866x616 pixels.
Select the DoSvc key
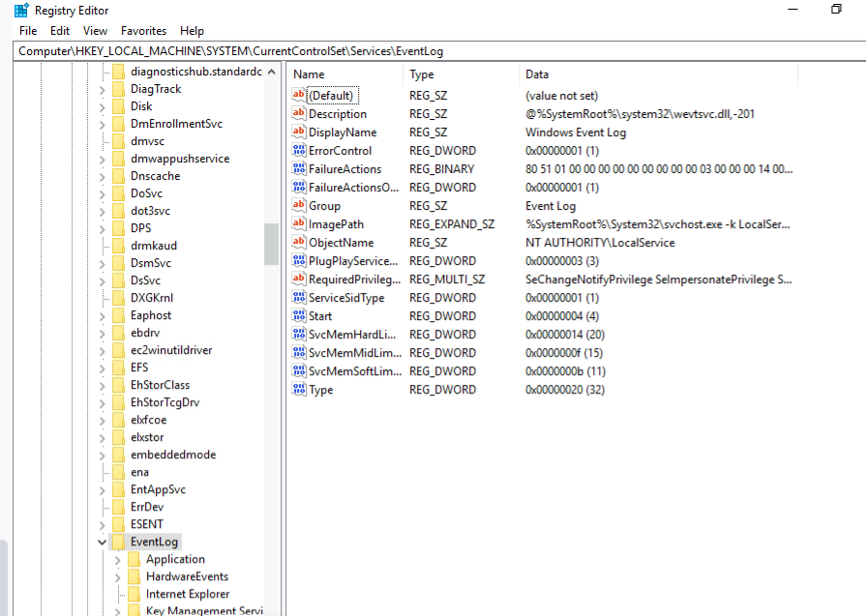click(x=146, y=193)
